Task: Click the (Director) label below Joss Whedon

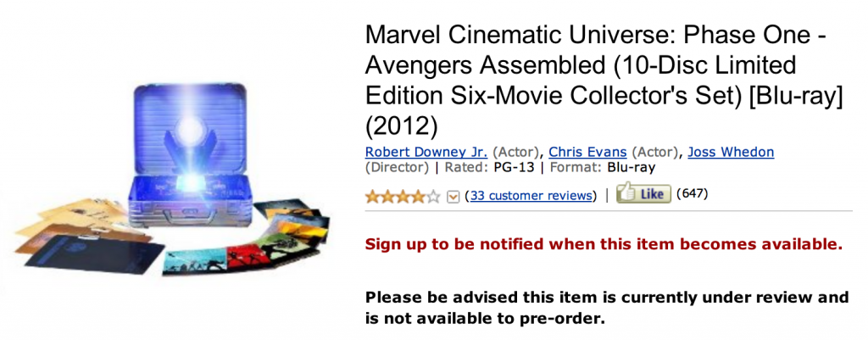Action: 397,167
